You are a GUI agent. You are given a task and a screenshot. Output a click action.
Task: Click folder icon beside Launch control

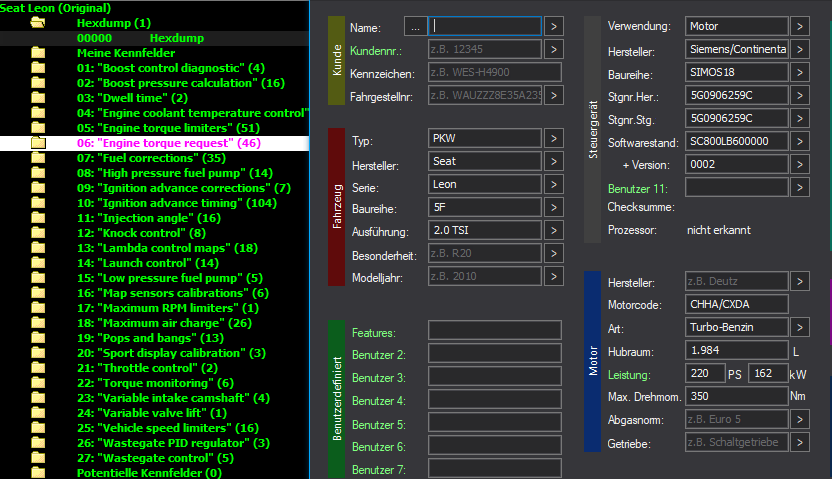click(38, 263)
